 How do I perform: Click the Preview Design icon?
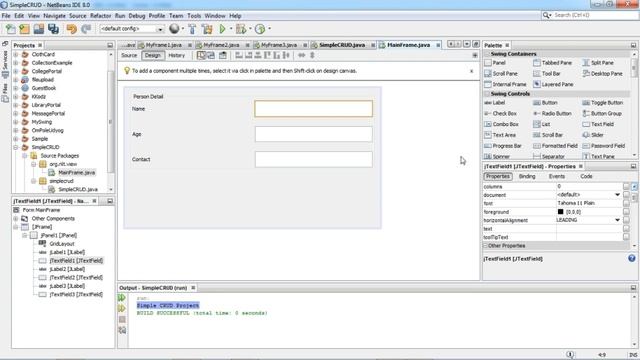223,55
